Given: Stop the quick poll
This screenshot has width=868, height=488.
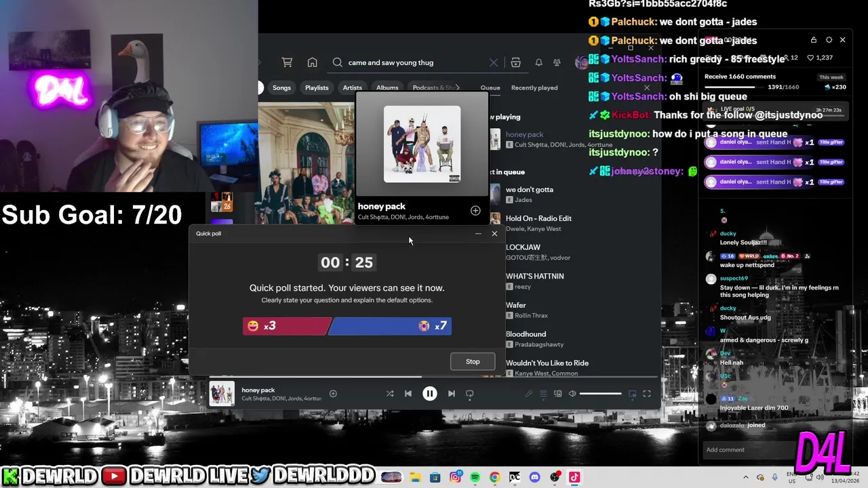Looking at the screenshot, I should 473,361.
